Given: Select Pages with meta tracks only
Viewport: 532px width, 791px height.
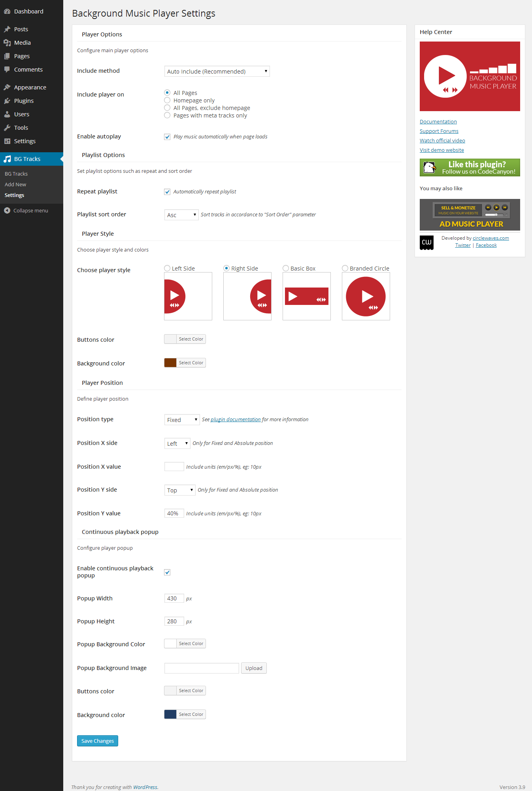Looking at the screenshot, I should point(167,115).
